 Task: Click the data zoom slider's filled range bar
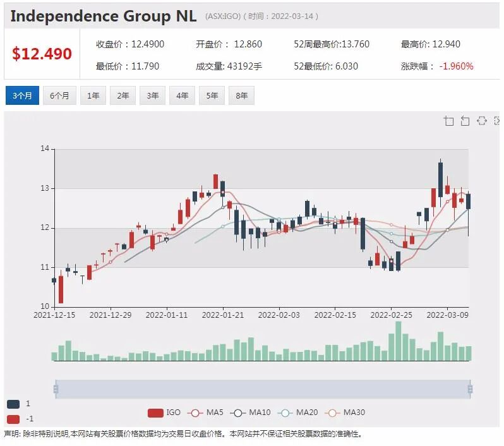263,389
